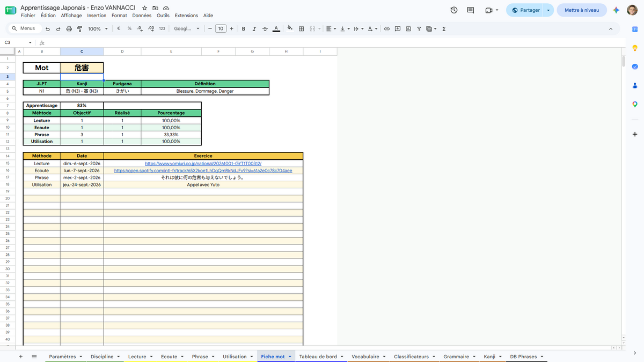
Task: Click the Mettre à niveau button
Action: point(582,10)
